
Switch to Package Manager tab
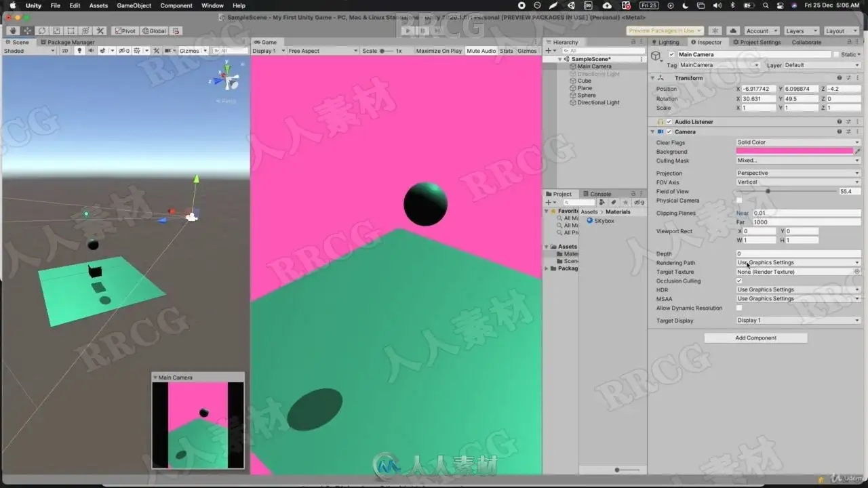point(66,42)
